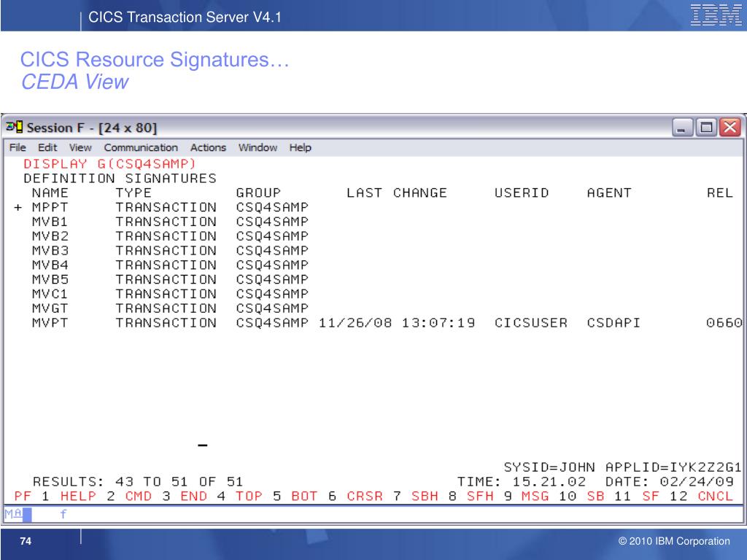Select the MVGT transaction name
Viewport: 747px width, 560px height.
[50, 308]
